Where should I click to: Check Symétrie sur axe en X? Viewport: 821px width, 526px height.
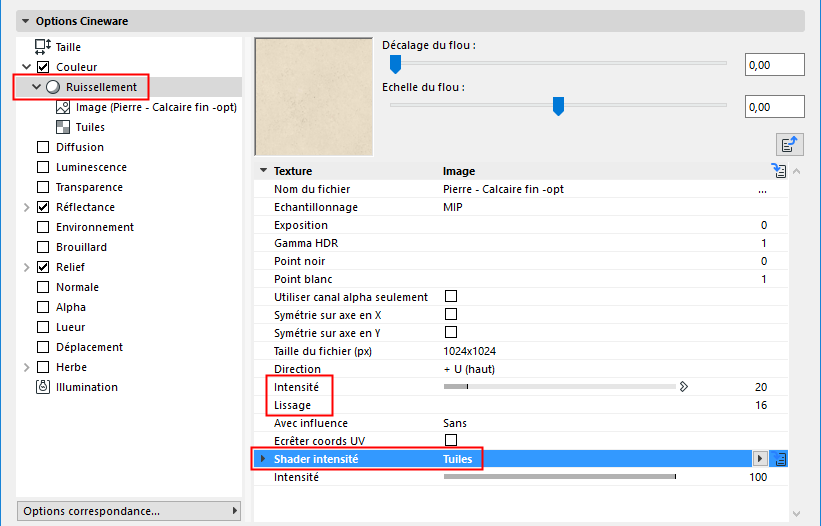[x=451, y=314]
